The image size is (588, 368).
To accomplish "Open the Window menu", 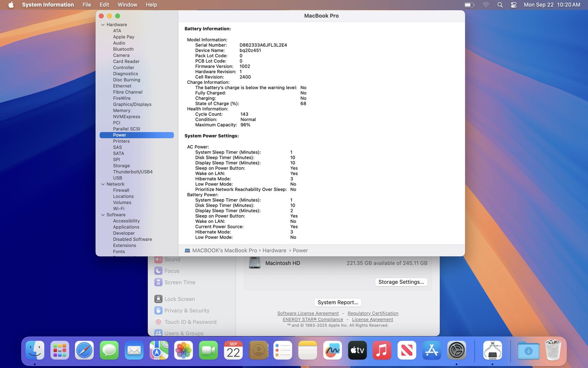I will coord(127,5).
